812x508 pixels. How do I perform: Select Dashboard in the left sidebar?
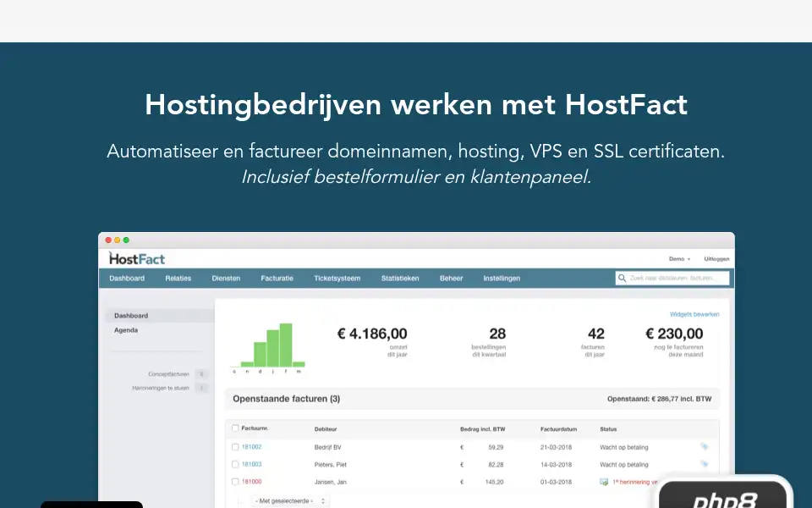(x=160, y=316)
